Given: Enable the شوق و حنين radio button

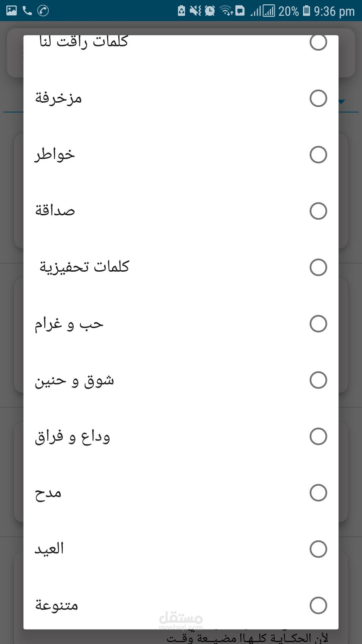Looking at the screenshot, I should pos(318,380).
